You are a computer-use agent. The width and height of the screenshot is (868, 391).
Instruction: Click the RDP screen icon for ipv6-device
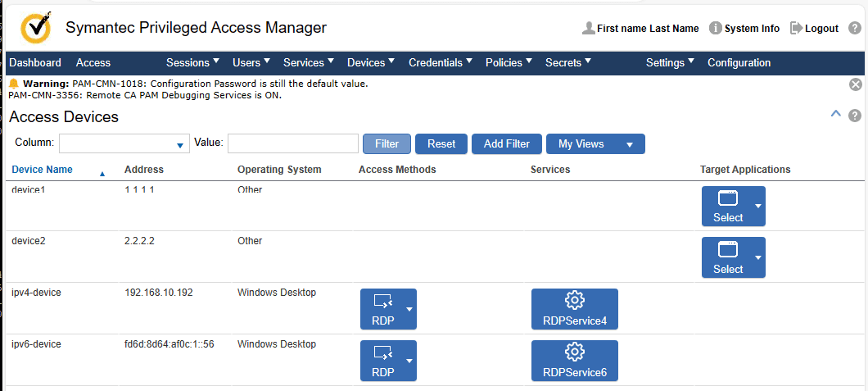[383, 352]
